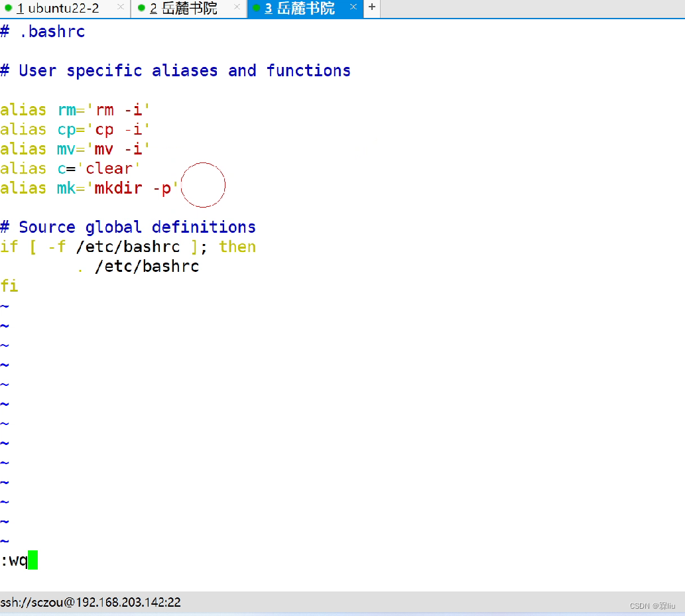This screenshot has width=685, height=616.
Task: Open a new session tab with plus button
Action: point(372,7)
